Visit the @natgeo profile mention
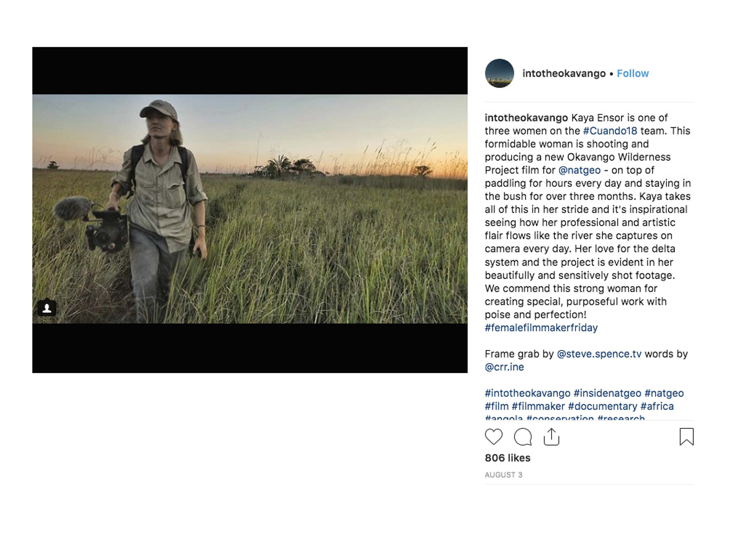Image resolution: width=756 pixels, height=535 pixels. pos(579,170)
